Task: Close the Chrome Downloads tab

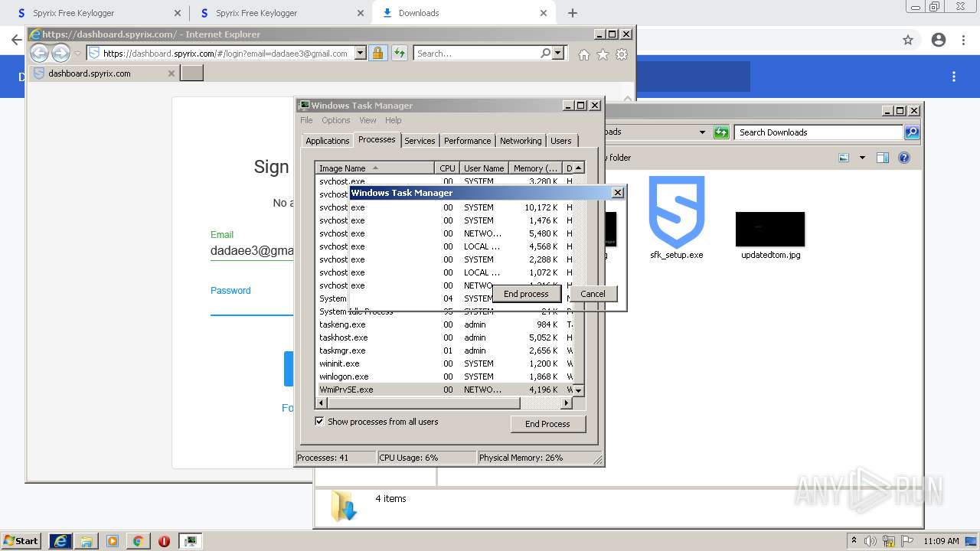Action: click(544, 13)
